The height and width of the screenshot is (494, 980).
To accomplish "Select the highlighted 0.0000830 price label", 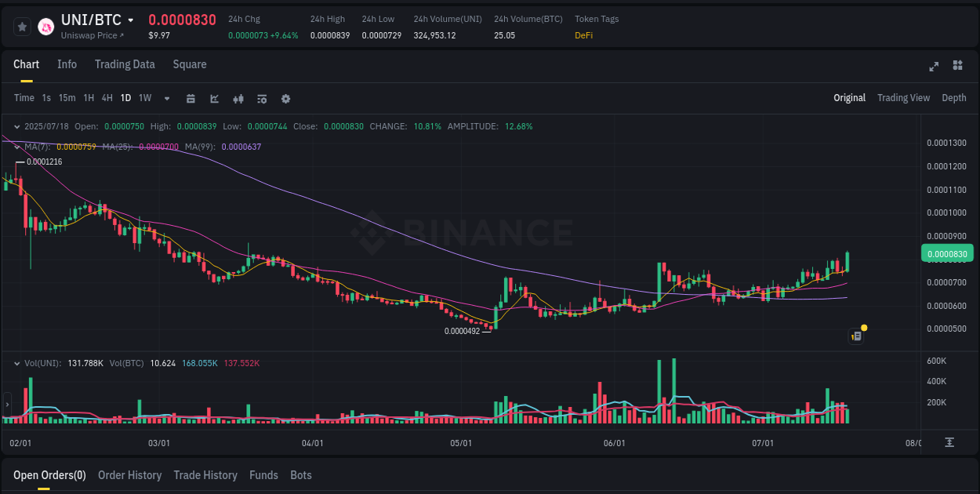I will [947, 252].
